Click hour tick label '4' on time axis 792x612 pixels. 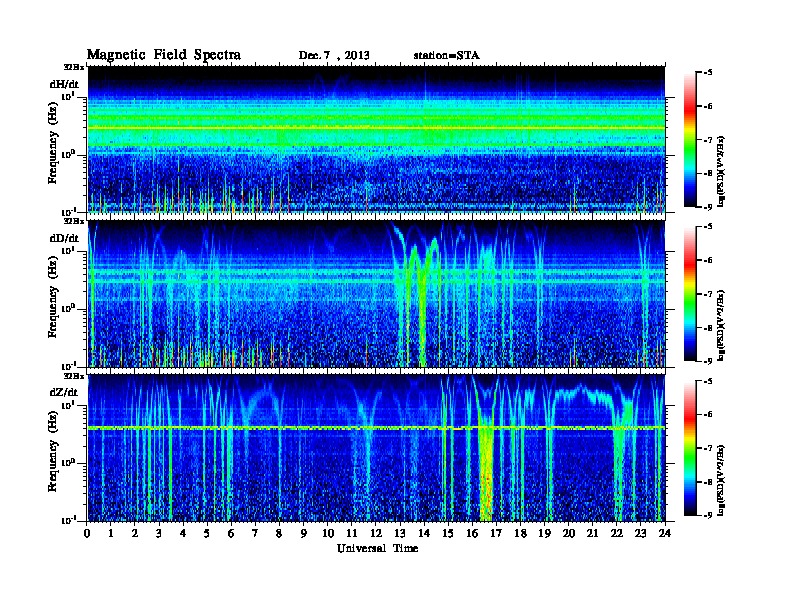tap(183, 533)
